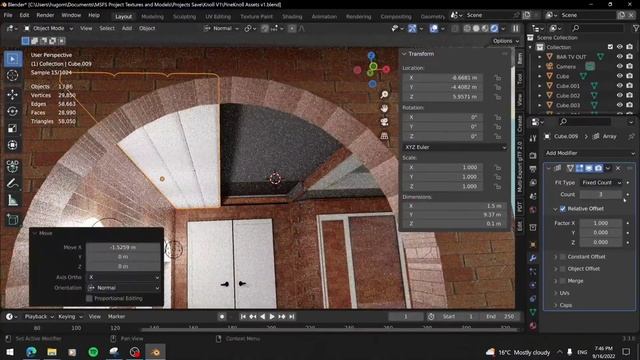This screenshot has height=360, width=640.
Task: Jump to the timeline end frame
Action: point(291,317)
